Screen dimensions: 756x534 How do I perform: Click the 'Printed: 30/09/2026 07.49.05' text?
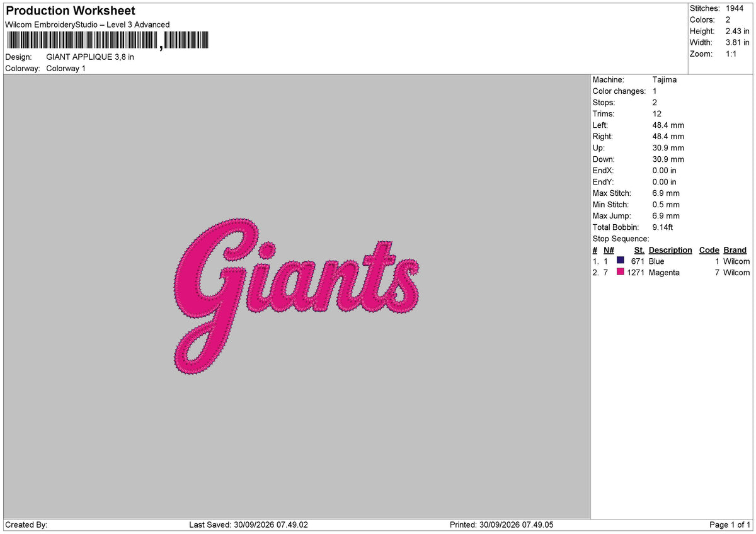(501, 525)
